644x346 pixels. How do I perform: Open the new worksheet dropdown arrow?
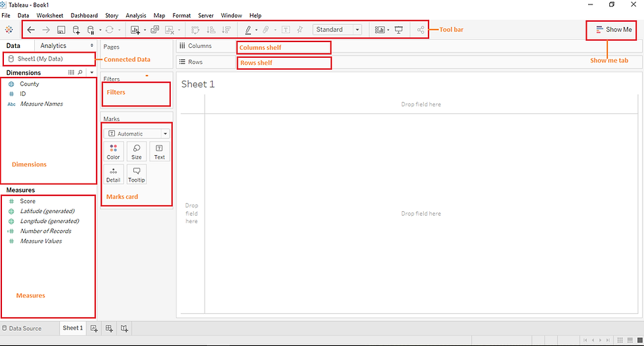(145, 30)
